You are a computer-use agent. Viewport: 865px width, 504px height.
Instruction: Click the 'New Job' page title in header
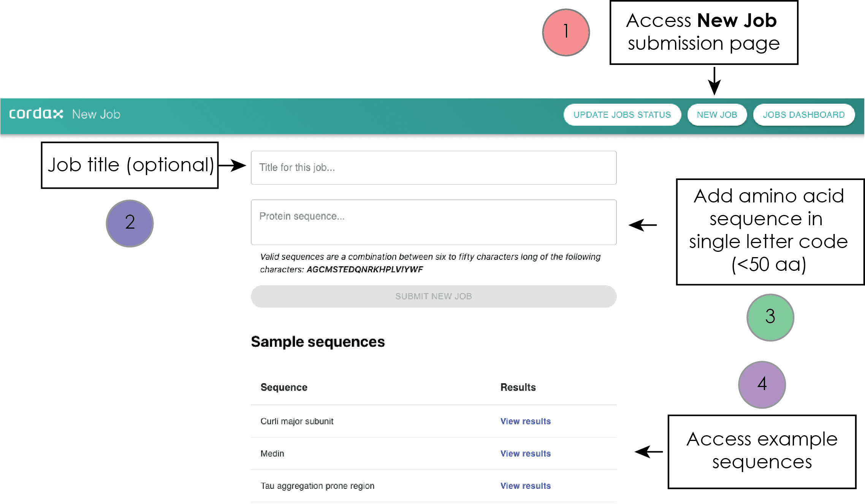point(96,114)
